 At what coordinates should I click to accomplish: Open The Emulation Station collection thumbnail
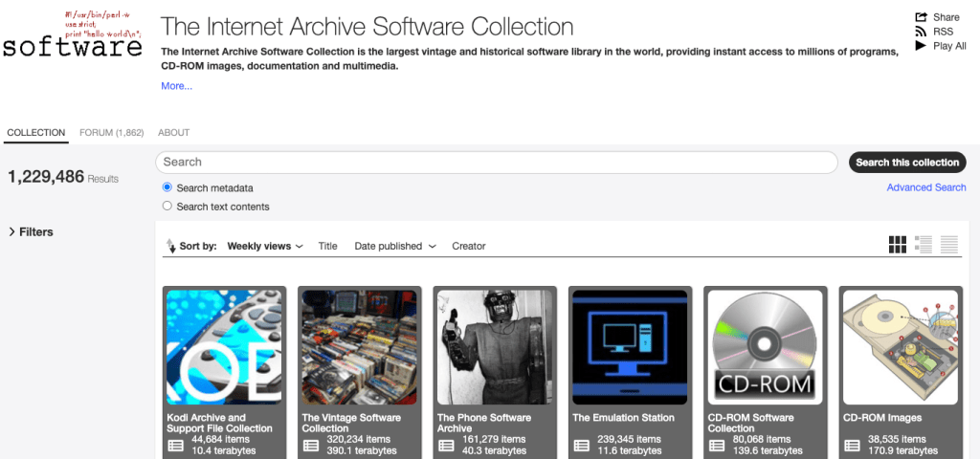(630, 347)
